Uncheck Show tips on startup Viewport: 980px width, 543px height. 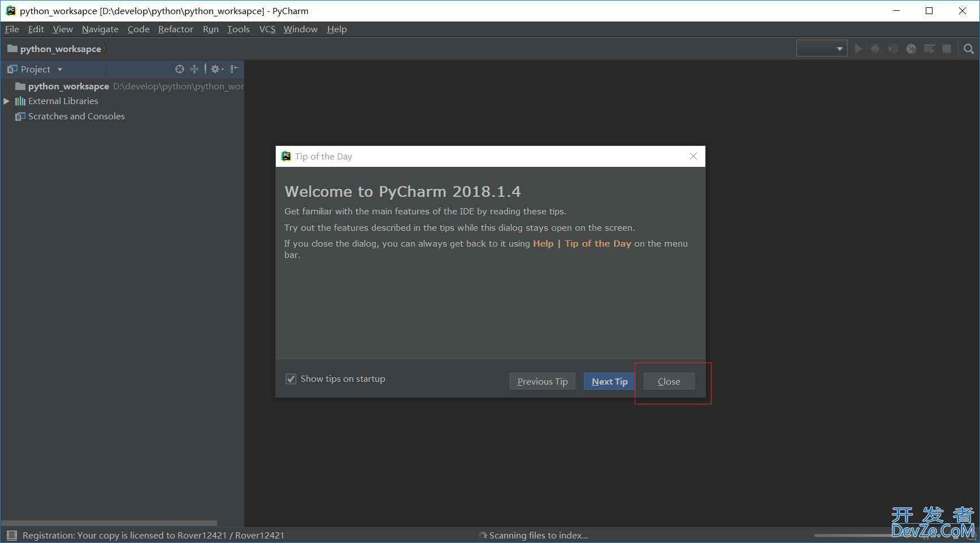point(291,379)
